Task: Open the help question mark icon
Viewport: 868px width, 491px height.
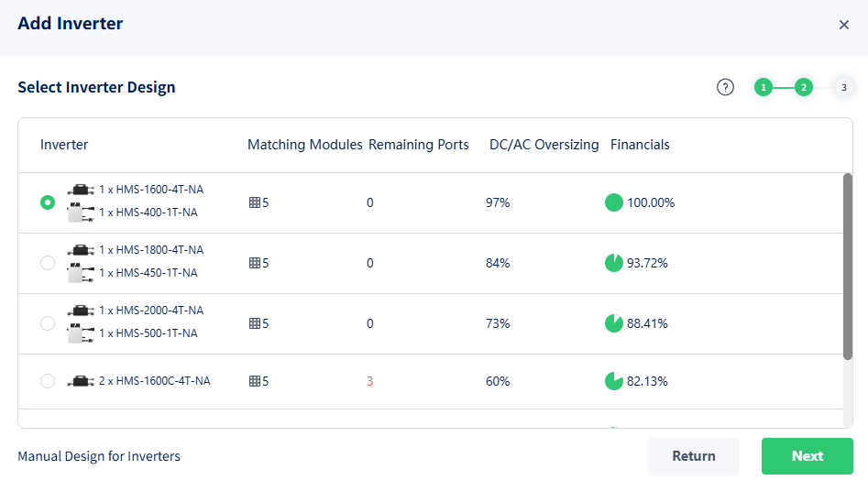Action: 725,87
